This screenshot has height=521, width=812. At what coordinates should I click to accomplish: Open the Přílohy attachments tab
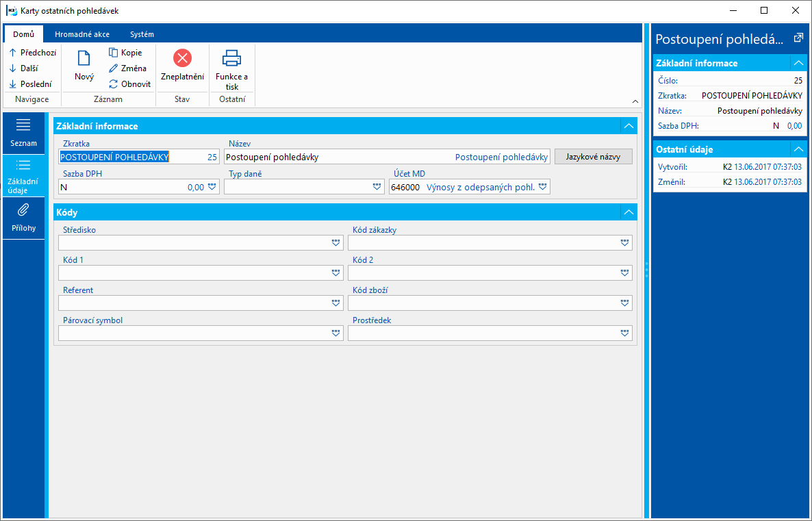pos(23,218)
